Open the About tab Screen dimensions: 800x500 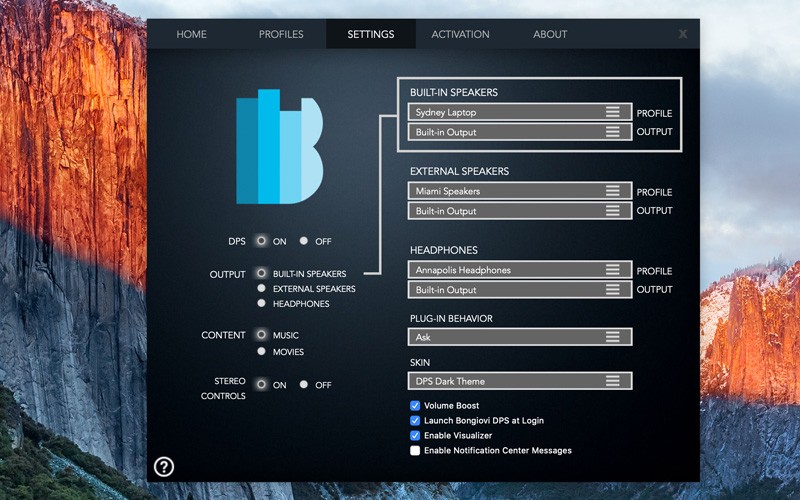(550, 34)
